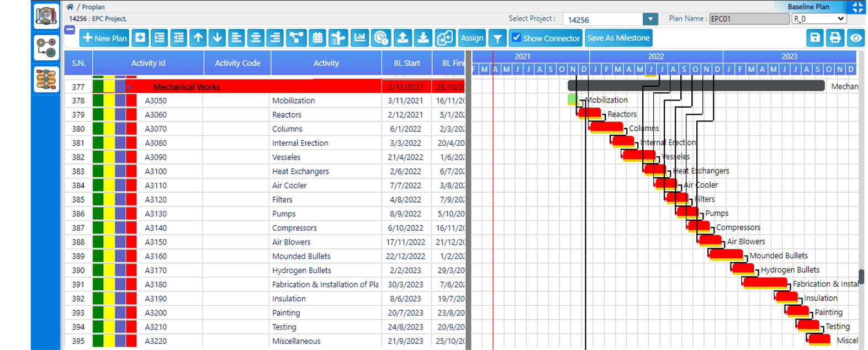Print the plan with the printer icon
The width and height of the screenshot is (868, 350).
(835, 38)
